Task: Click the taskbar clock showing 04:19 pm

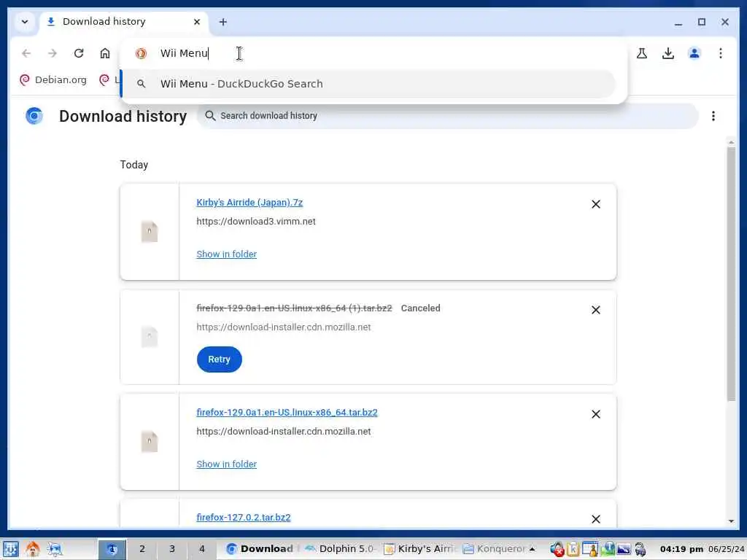Action: point(681,549)
